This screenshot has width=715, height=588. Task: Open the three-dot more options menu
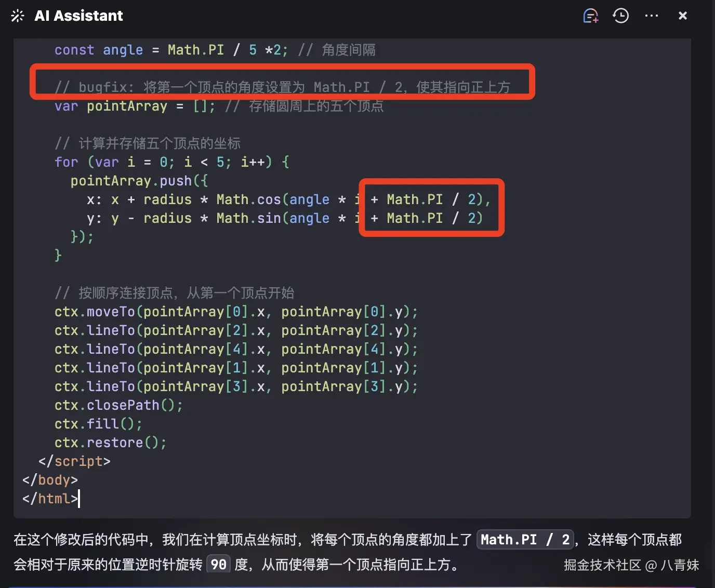[652, 16]
